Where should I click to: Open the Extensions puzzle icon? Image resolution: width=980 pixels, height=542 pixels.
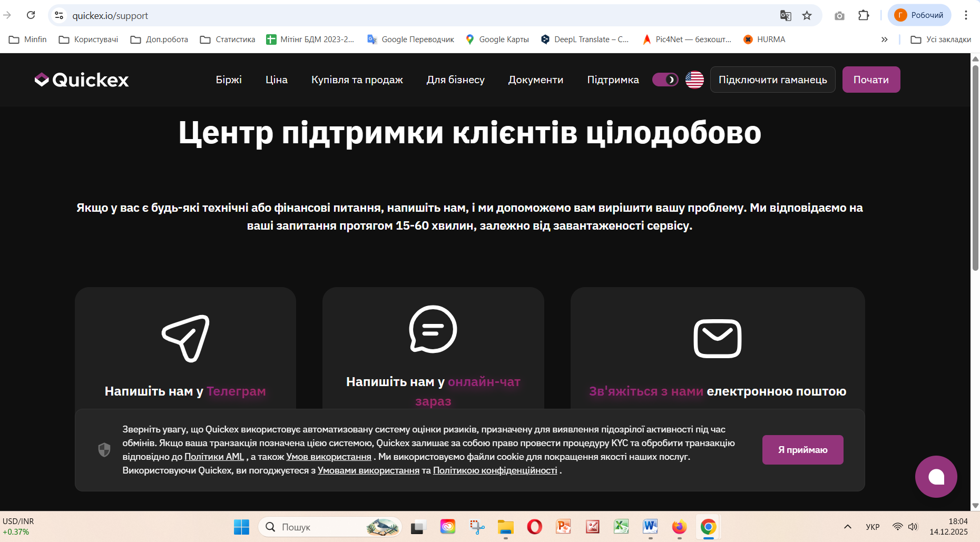click(864, 15)
